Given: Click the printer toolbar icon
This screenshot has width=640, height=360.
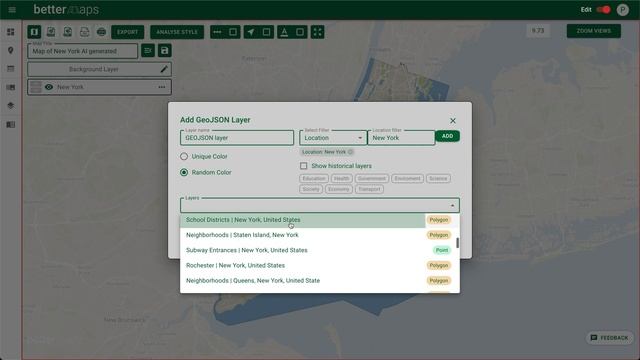Looking at the screenshot, I should tap(101, 32).
